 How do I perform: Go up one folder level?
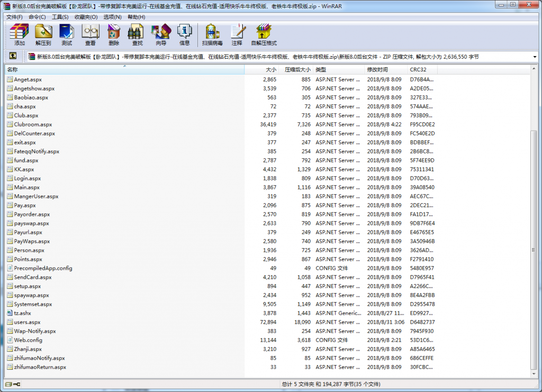(x=13, y=56)
